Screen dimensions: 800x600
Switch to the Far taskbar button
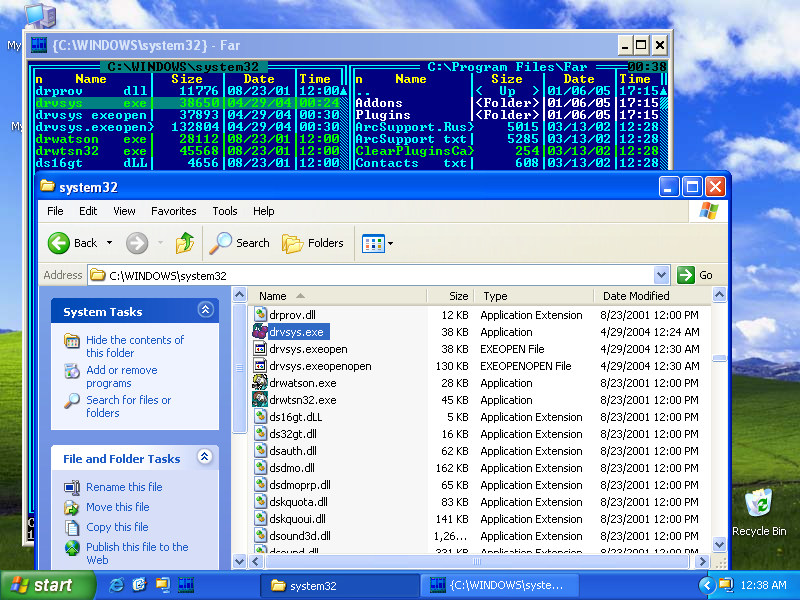[x=499, y=585]
